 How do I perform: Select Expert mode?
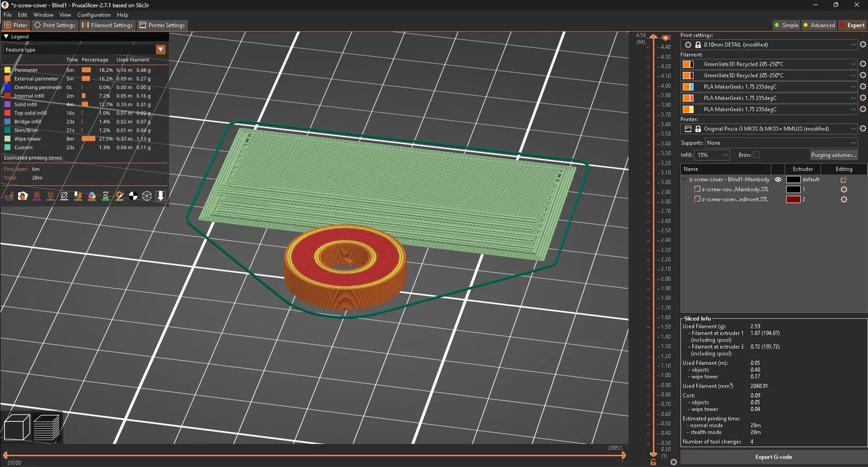pos(852,25)
